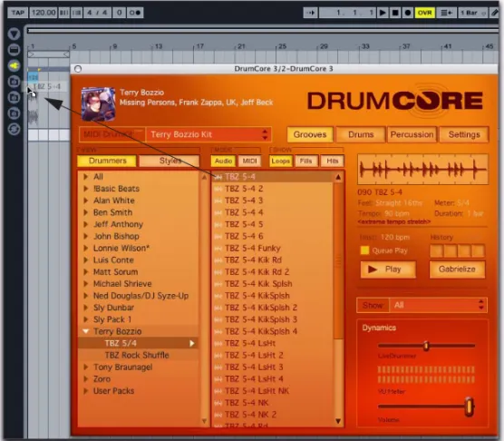
Task: Click the groove waveform preview display
Action: (422, 170)
